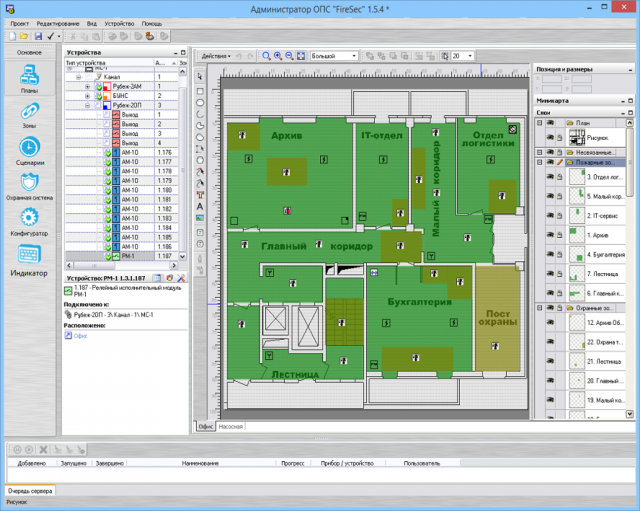Create a new project with blank page icon

(13, 36)
